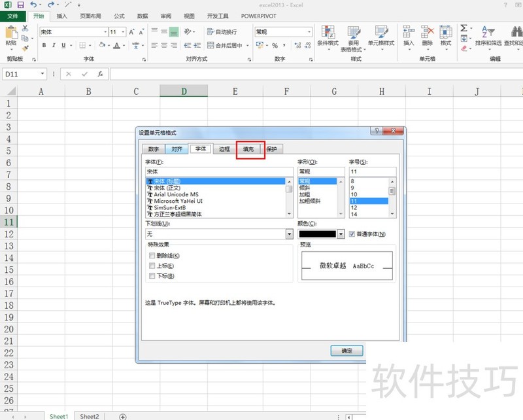Screen dimensions: 523x420
Task: Switch to the 填充 tab in the dialog
Action: (x=248, y=149)
